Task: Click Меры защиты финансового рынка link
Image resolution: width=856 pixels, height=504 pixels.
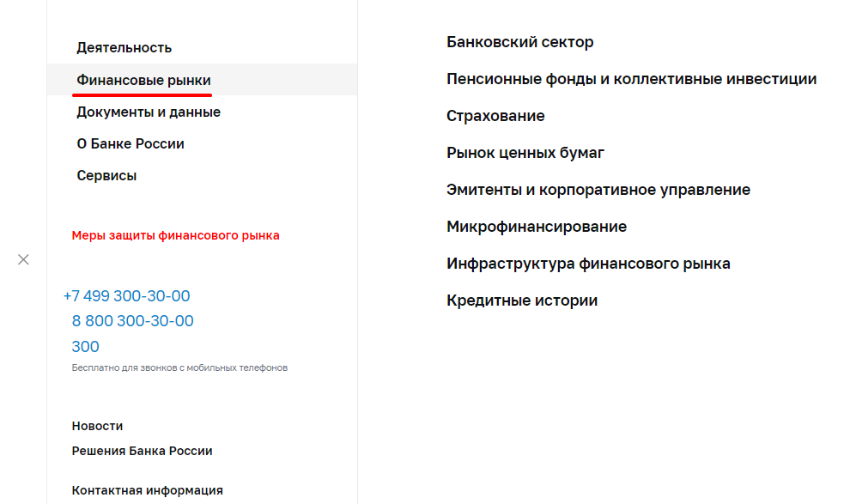Action: [x=175, y=235]
